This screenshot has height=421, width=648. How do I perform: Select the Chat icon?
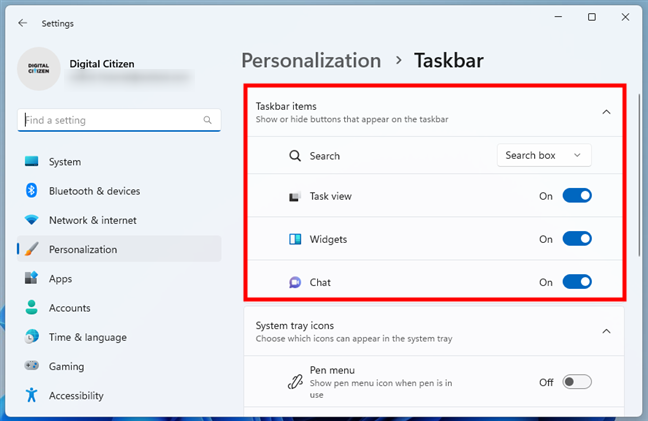295,282
